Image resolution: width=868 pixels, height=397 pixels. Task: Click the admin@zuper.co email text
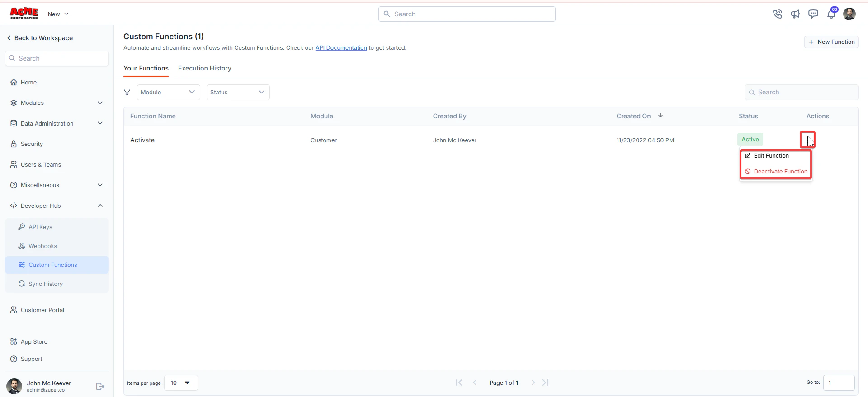[46, 390]
